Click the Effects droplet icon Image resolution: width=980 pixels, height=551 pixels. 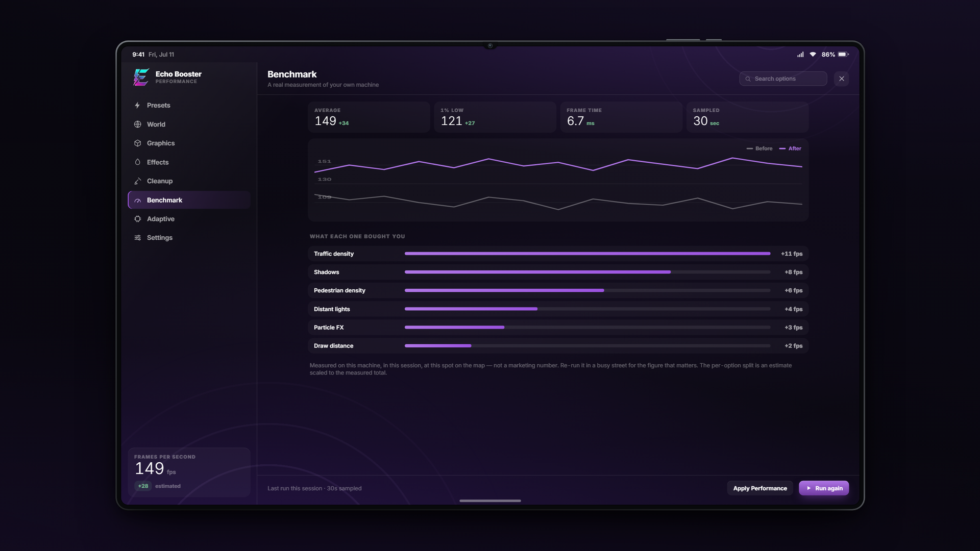tap(137, 162)
